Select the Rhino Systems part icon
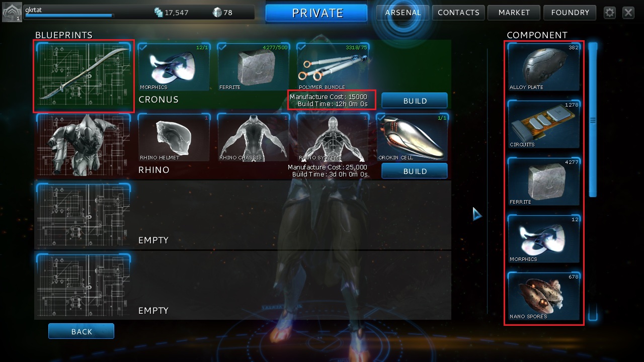The height and width of the screenshot is (362, 644). point(333,137)
